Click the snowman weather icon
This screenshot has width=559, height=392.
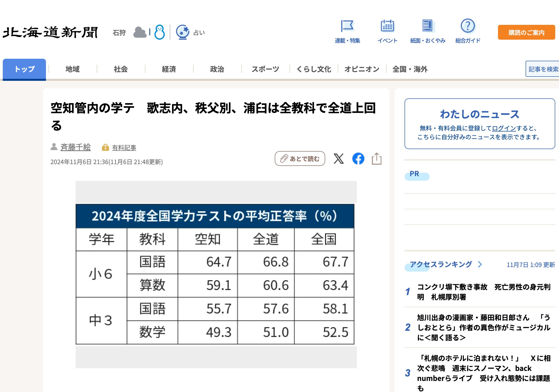[160, 32]
